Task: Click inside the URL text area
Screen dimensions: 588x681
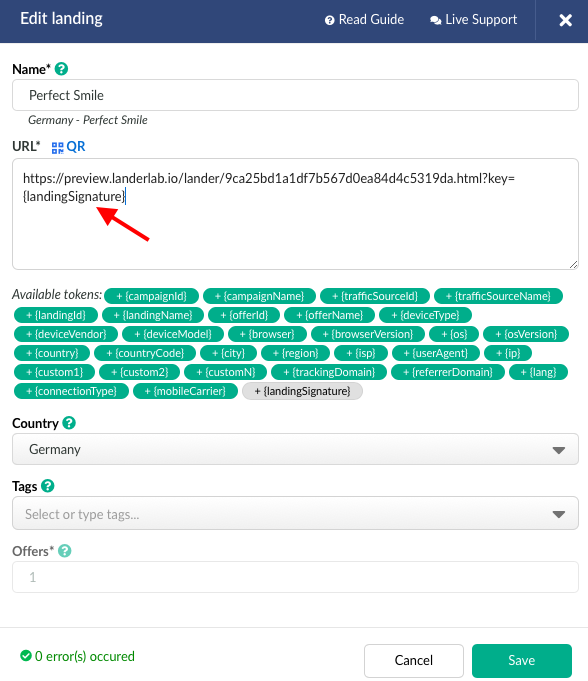Action: tap(295, 214)
